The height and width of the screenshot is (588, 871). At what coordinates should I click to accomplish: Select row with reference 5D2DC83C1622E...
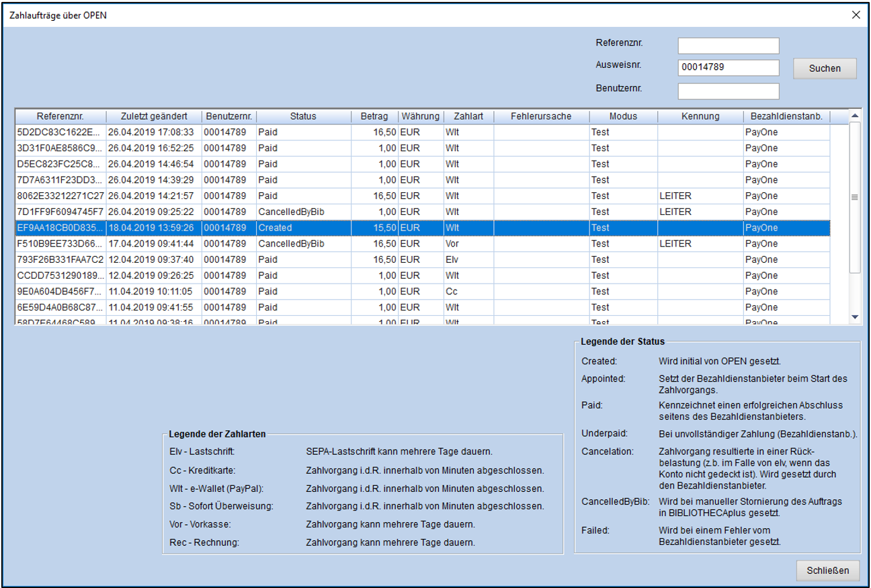[x=423, y=132]
